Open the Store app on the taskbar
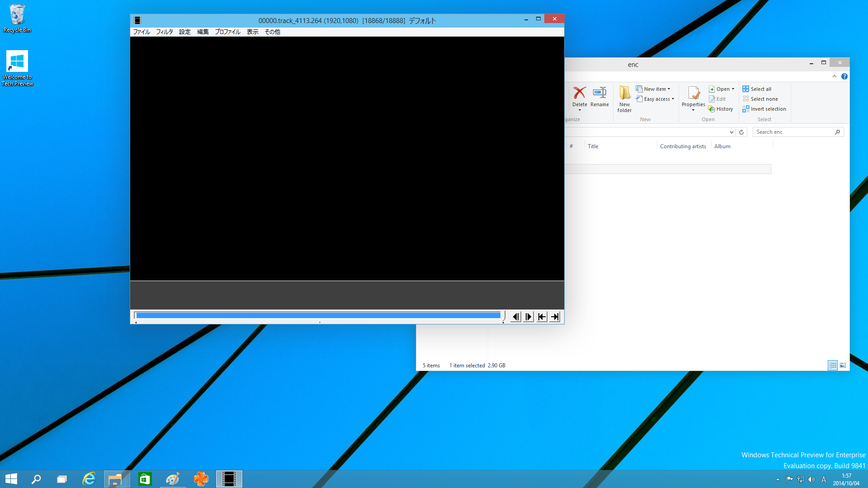 (x=145, y=479)
